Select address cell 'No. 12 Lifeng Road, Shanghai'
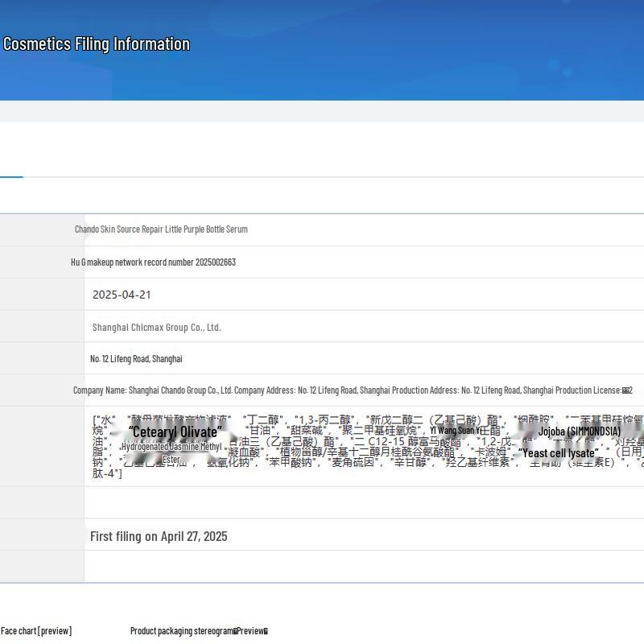Image resolution: width=644 pixels, height=644 pixels. (136, 358)
